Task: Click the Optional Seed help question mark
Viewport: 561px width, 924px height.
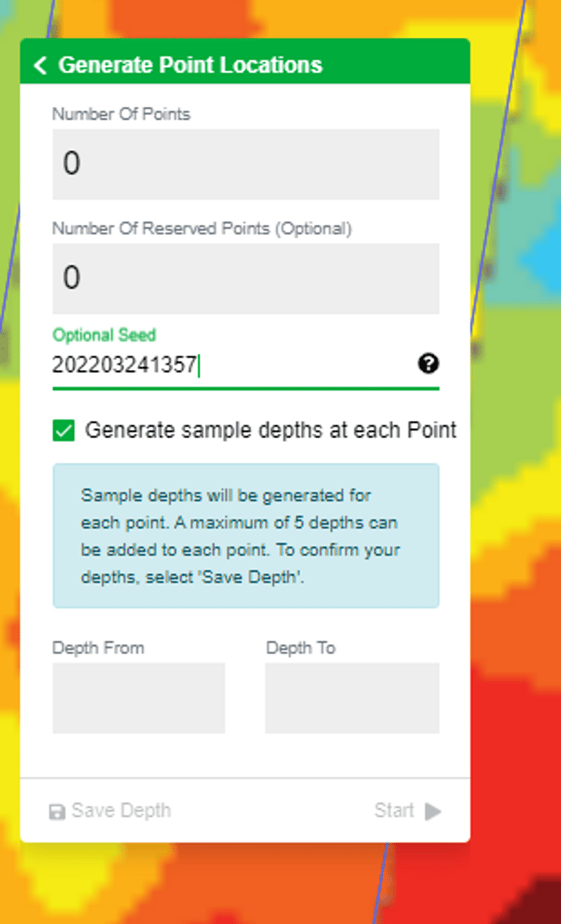Action: pos(428,364)
